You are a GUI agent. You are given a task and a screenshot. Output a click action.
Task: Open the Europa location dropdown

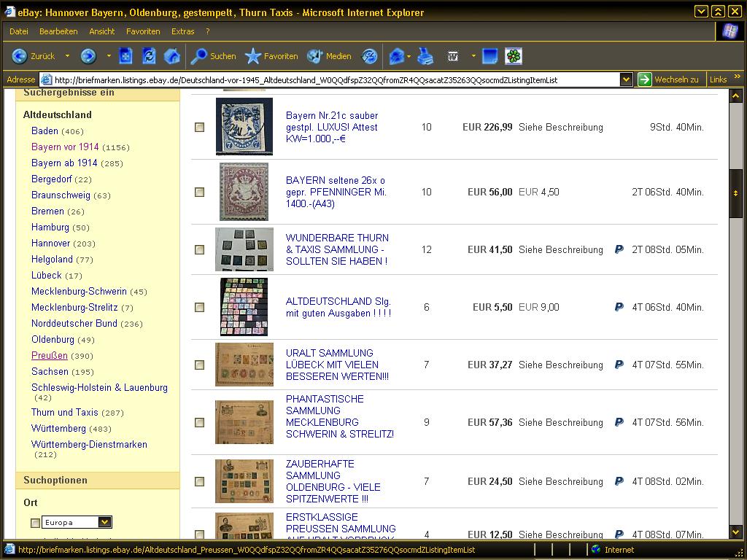pyautogui.click(x=104, y=522)
